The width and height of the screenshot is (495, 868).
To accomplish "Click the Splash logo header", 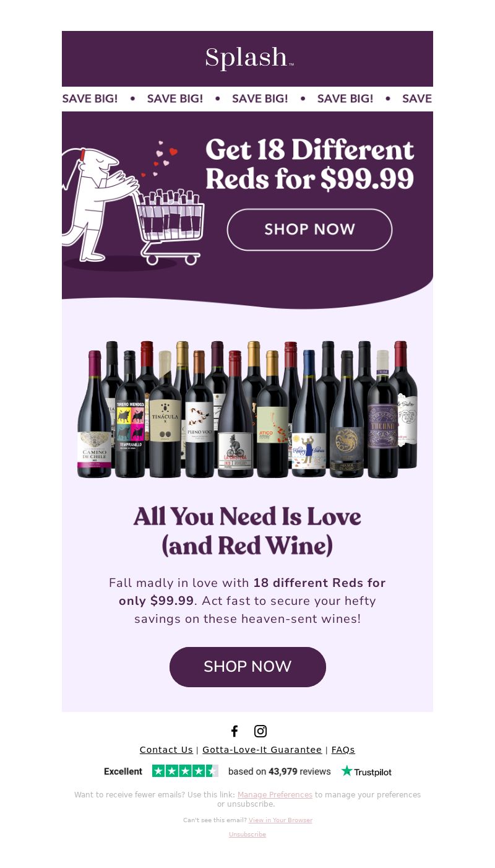I will (x=247, y=59).
